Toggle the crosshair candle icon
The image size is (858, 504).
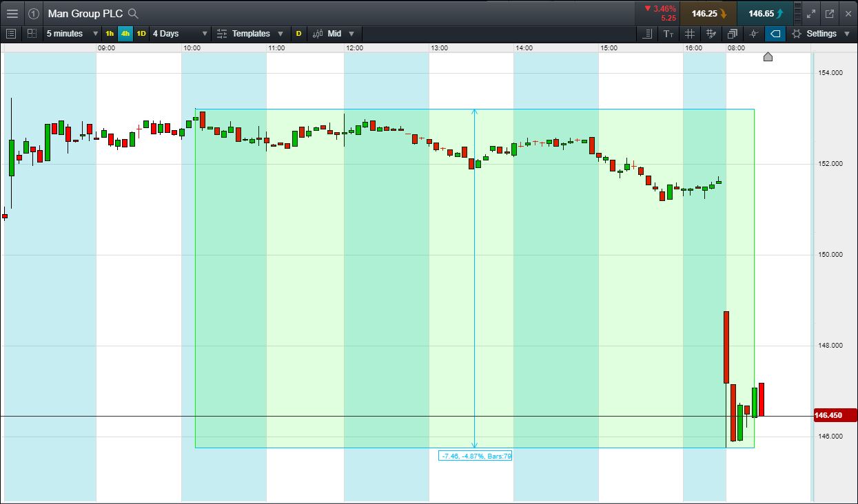point(754,33)
